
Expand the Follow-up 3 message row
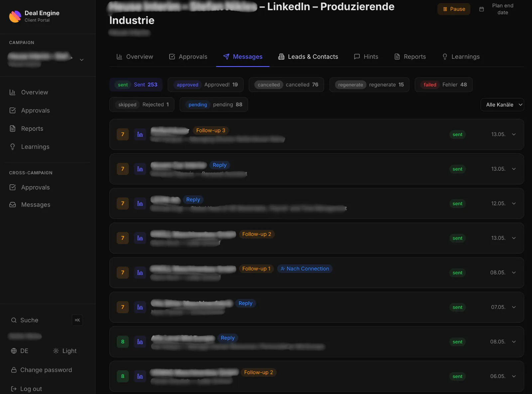coord(514,134)
